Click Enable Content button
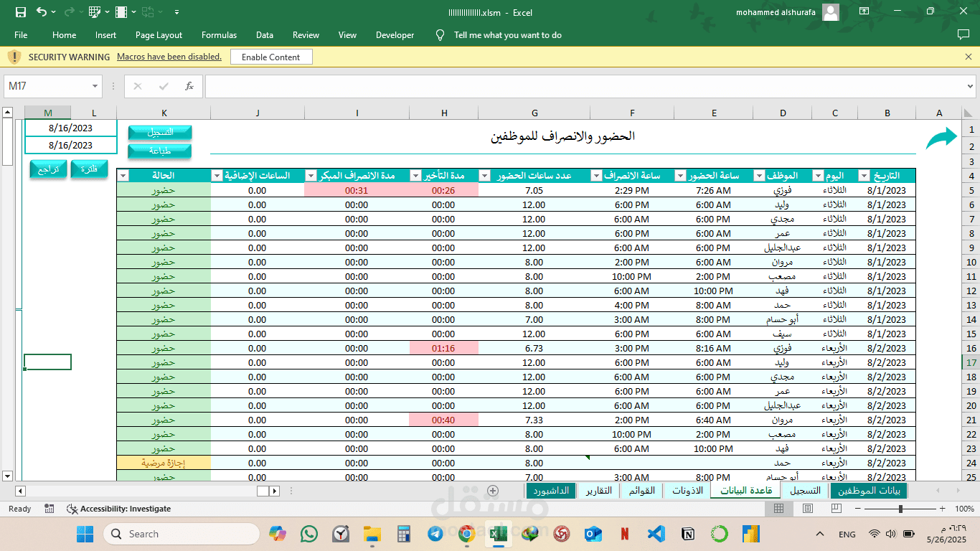Viewport: 980px width, 551px height. [271, 57]
